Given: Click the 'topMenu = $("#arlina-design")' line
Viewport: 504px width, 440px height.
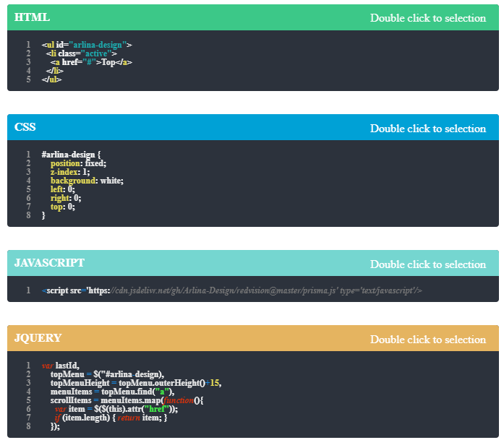Looking at the screenshot, I should (107, 374).
